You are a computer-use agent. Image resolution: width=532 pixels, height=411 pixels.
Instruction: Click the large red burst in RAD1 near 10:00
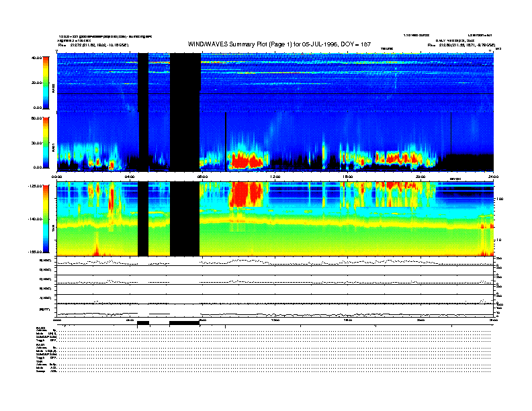[x=247, y=160]
